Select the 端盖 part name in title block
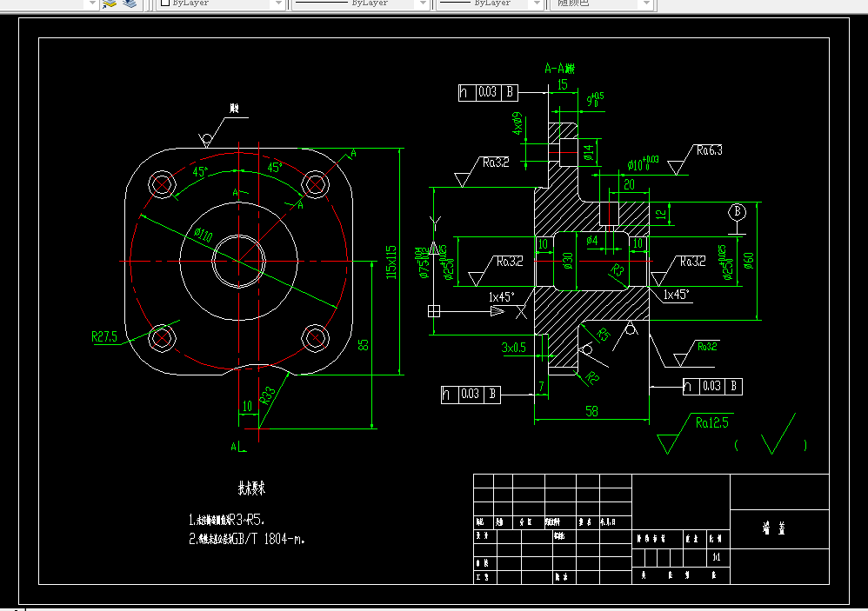 (x=774, y=528)
